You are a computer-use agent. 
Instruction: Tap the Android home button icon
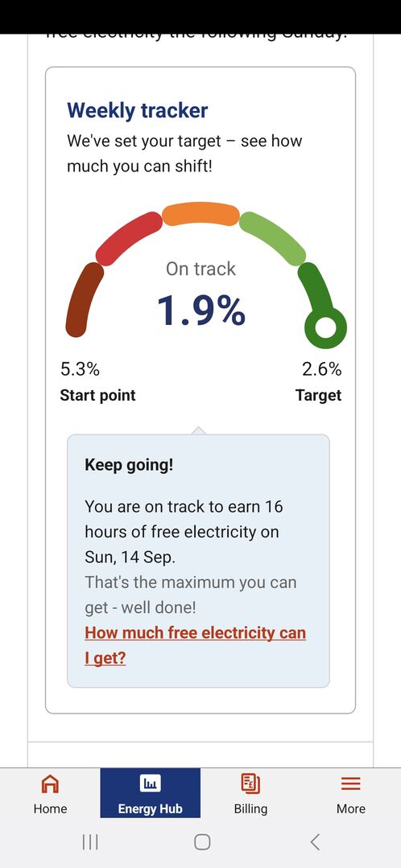click(202, 842)
